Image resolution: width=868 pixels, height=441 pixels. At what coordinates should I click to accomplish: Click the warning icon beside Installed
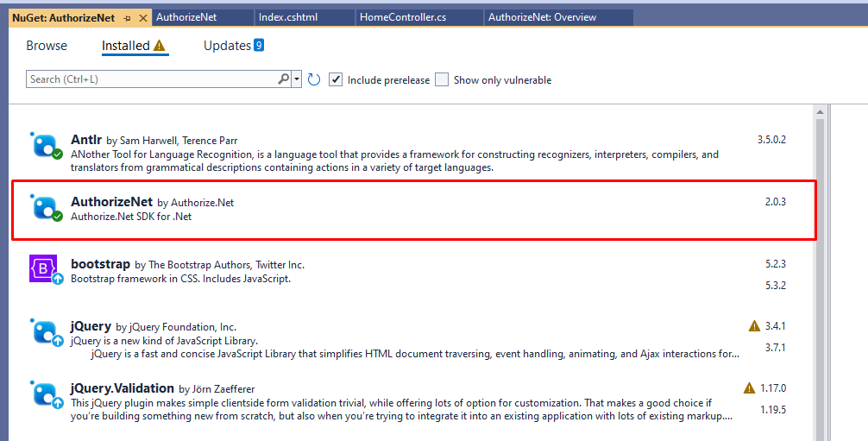coord(160,46)
